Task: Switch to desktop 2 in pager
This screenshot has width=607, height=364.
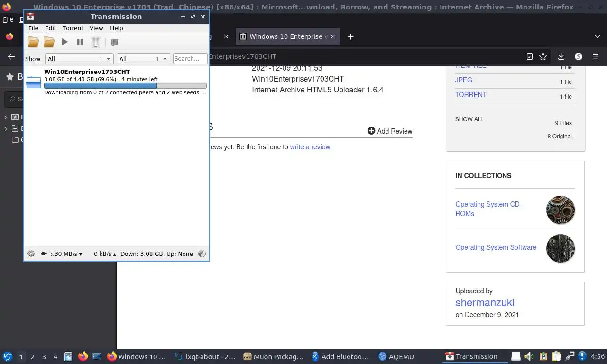Action: tap(33, 357)
